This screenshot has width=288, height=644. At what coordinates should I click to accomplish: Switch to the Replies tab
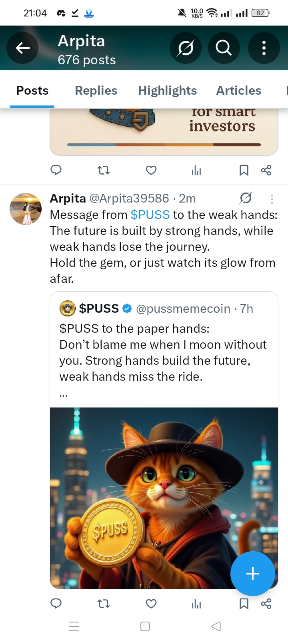coord(96,91)
